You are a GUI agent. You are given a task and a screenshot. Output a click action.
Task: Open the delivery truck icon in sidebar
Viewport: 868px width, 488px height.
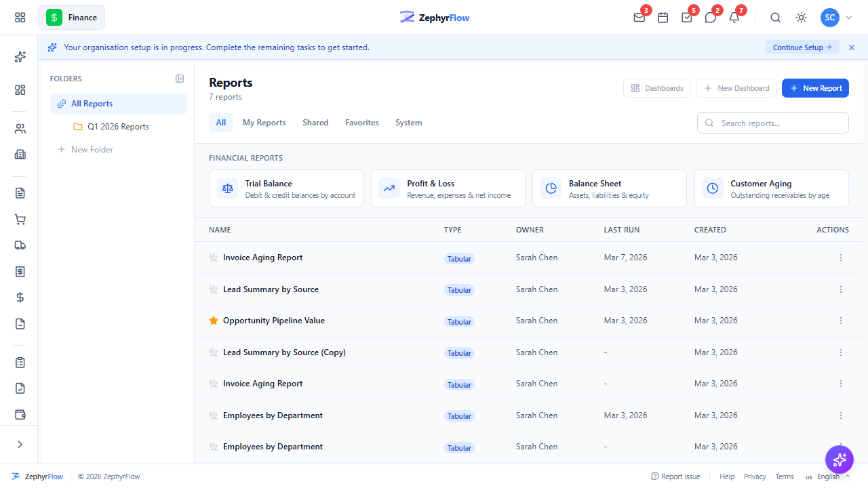(20, 245)
